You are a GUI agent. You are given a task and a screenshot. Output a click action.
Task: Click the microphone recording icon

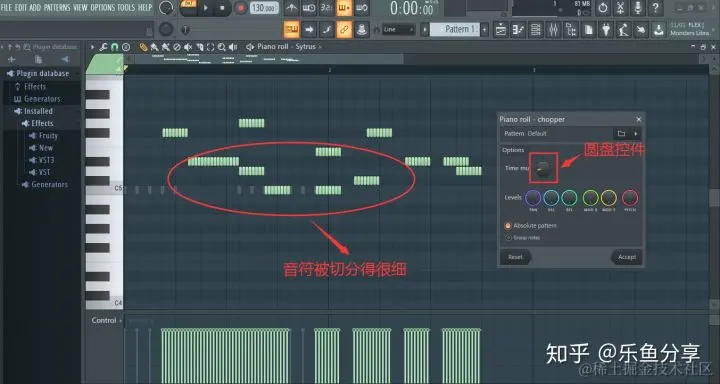point(638,8)
